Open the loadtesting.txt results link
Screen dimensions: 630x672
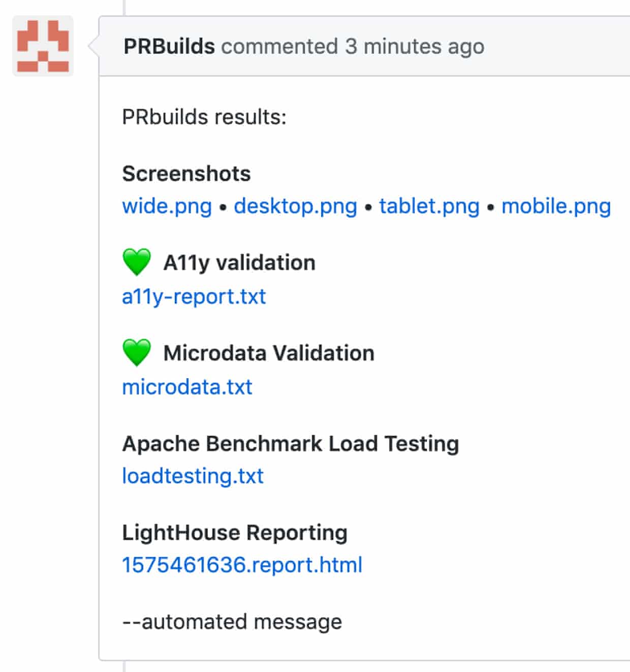click(193, 476)
